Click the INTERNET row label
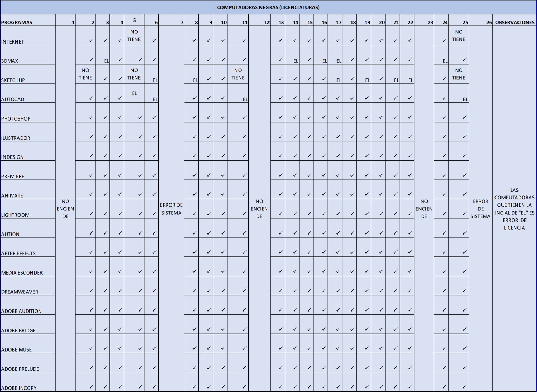Screen dimensions: 537x392 point(28,36)
